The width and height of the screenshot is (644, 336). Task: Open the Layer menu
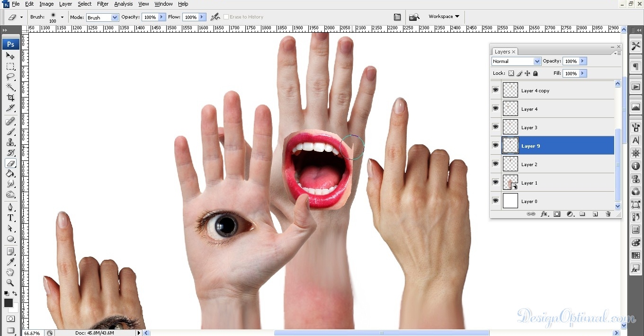[x=65, y=4]
